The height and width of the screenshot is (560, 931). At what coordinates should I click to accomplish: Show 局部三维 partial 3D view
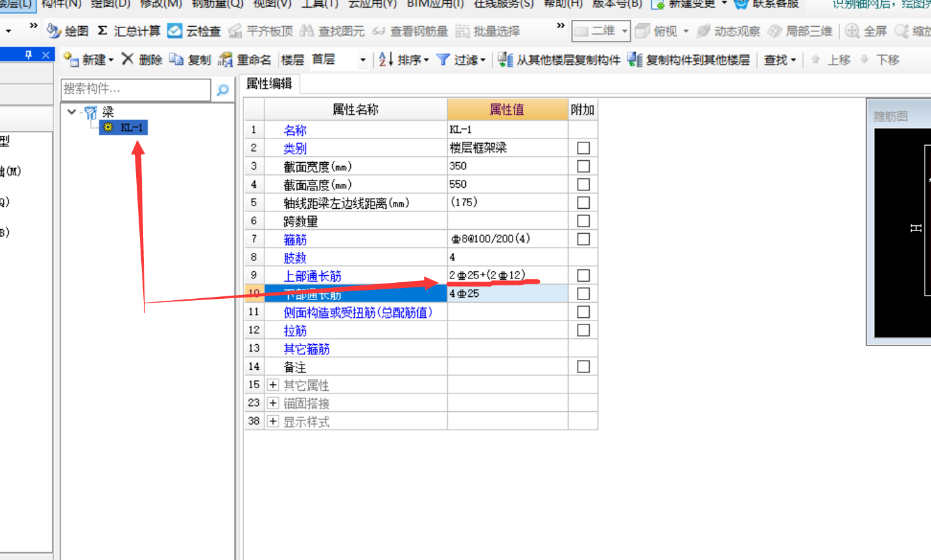point(800,31)
